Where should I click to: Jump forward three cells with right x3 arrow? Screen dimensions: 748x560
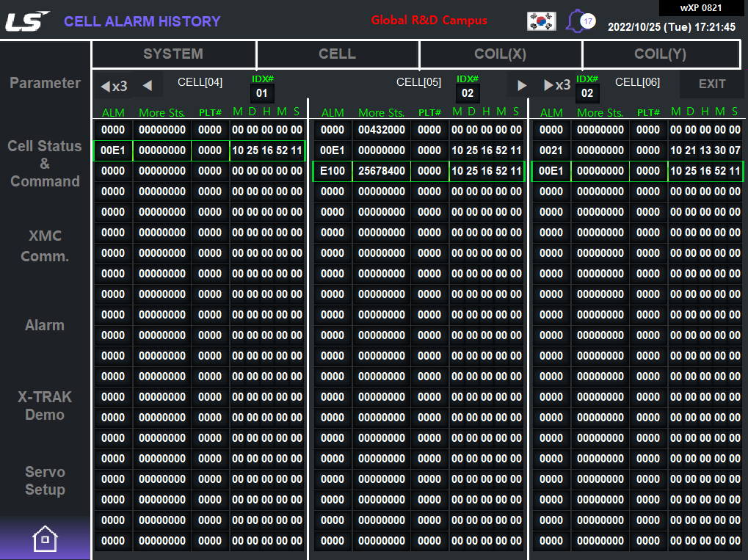tap(557, 85)
